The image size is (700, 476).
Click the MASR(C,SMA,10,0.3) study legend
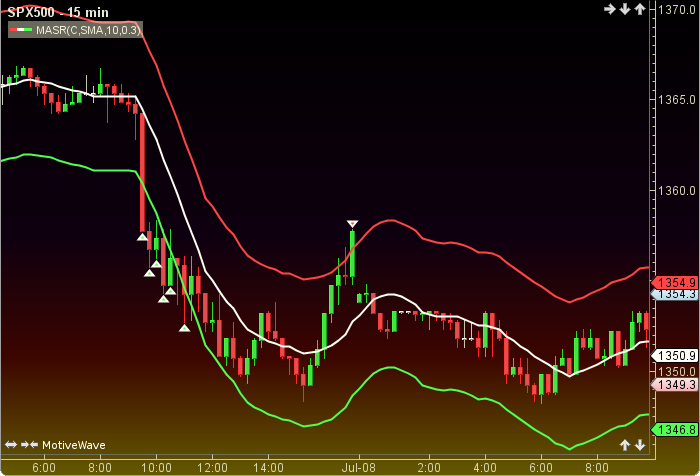click(x=75, y=30)
